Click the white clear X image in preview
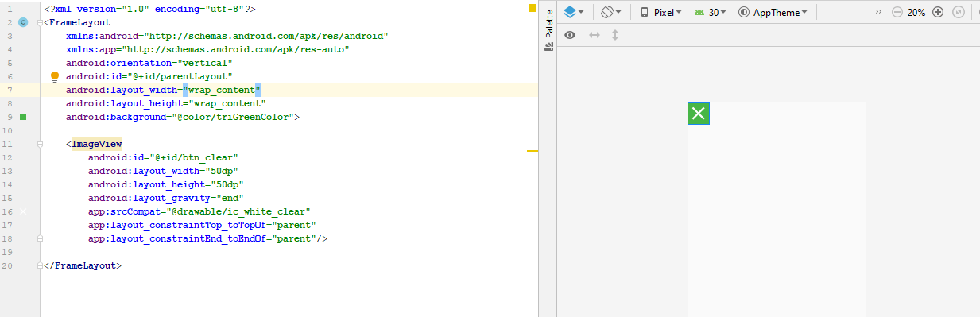This screenshot has width=980, height=317. [699, 114]
